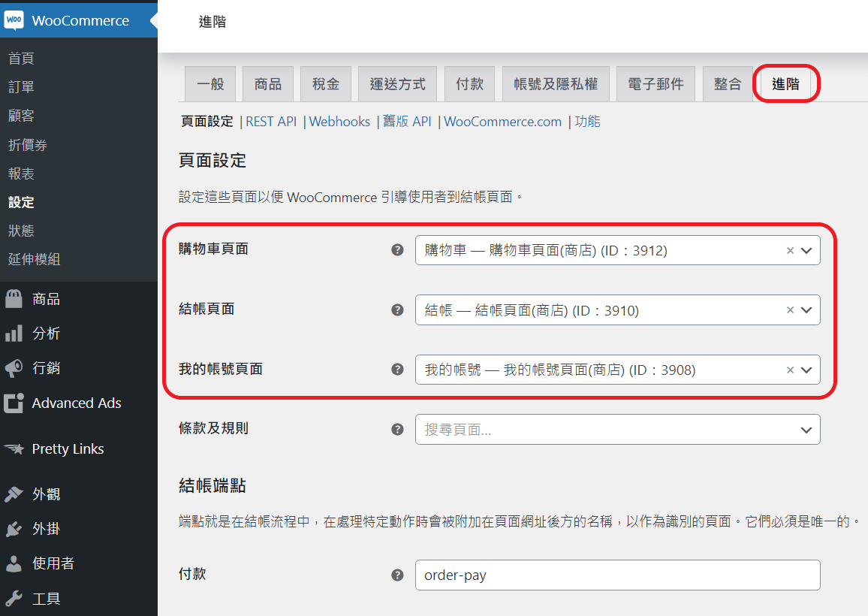The image size is (868, 616).
Task: Open the 分析 bar chart icon
Action: coord(14,334)
